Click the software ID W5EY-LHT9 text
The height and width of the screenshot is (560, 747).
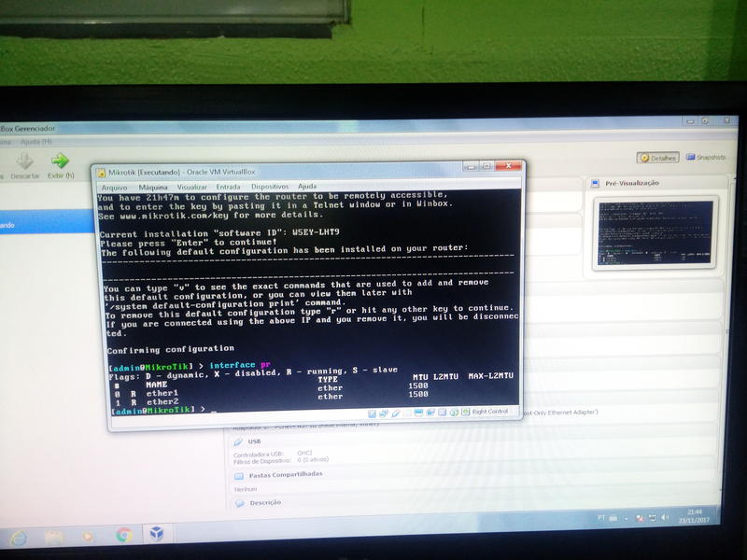[316, 231]
